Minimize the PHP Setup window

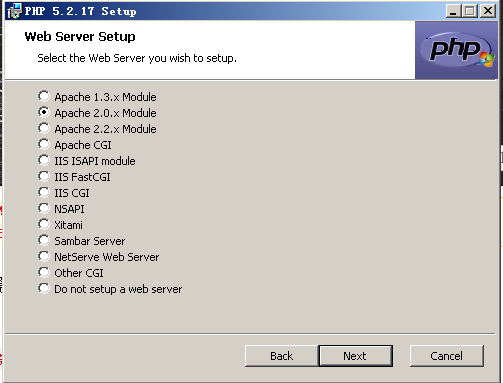click(x=453, y=11)
